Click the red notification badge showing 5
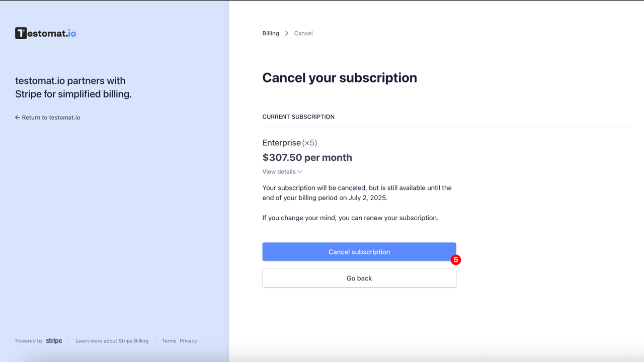This screenshot has height=362, width=644. pyautogui.click(x=455, y=260)
